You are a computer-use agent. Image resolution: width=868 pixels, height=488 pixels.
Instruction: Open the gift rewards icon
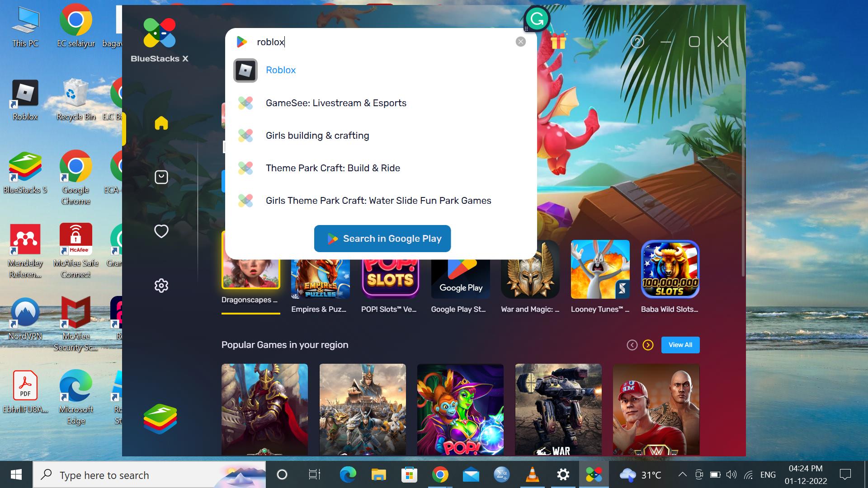558,42
